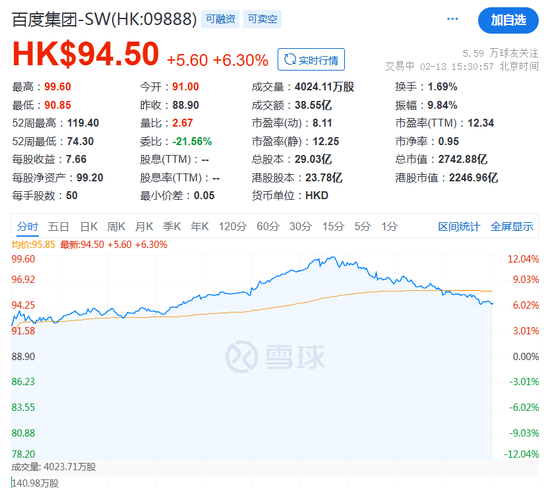This screenshot has width=550, height=488.
Task: Click the 昨收 value 88.90
Action: pos(186,105)
